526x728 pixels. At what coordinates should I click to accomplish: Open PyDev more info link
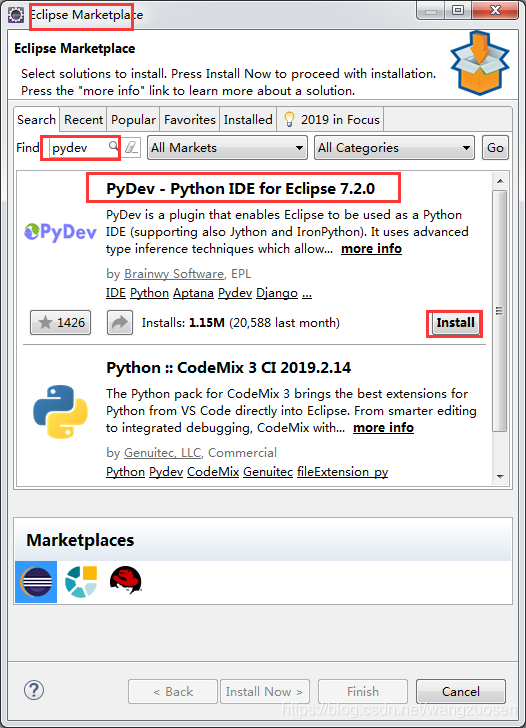pos(371,249)
